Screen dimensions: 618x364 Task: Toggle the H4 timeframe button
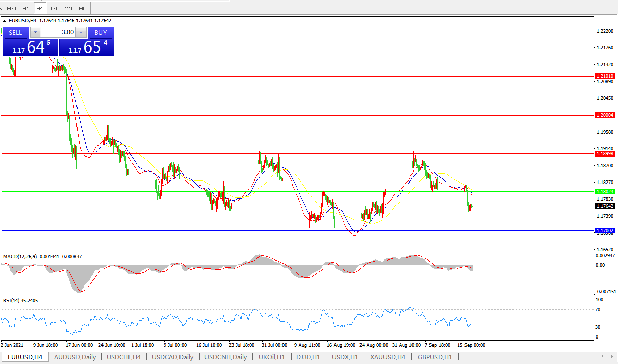tap(40, 8)
